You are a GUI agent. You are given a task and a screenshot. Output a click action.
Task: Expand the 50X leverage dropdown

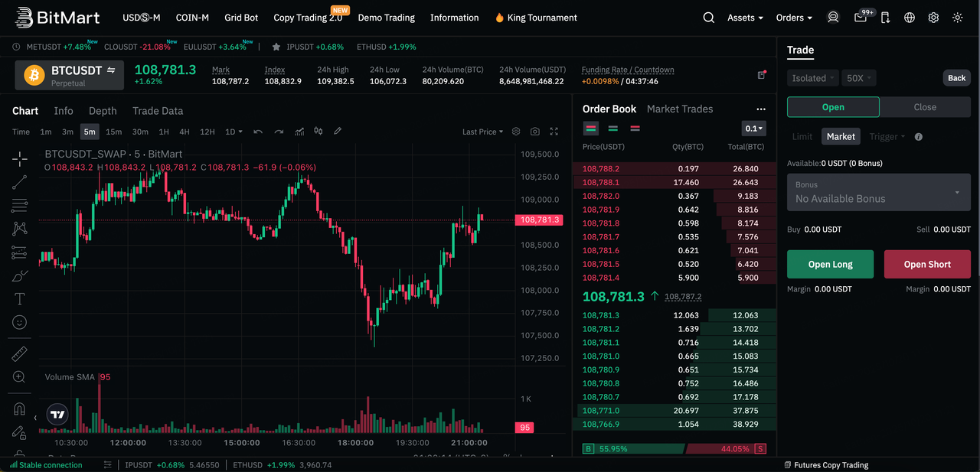click(x=858, y=78)
